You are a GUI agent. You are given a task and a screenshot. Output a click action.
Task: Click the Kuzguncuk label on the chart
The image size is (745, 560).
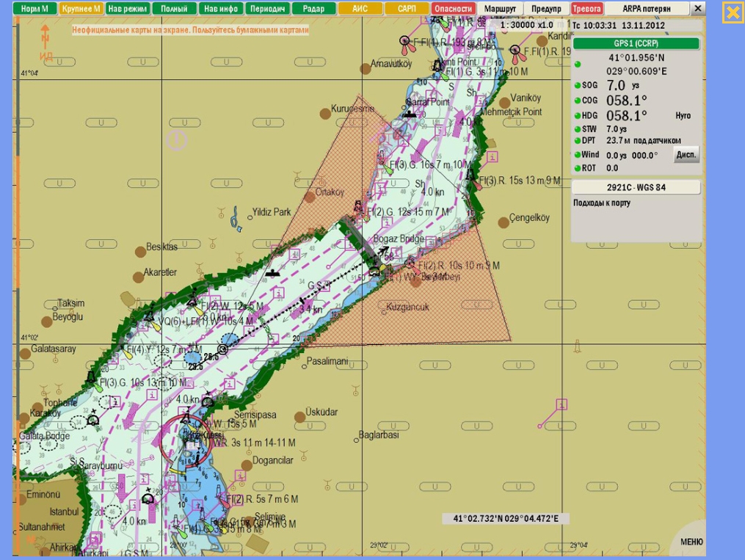pos(407,307)
